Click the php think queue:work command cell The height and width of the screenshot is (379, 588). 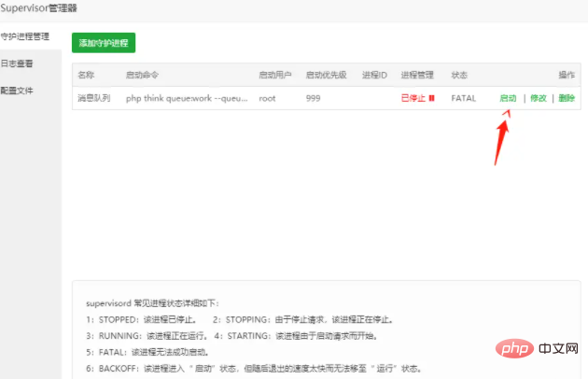(x=187, y=98)
